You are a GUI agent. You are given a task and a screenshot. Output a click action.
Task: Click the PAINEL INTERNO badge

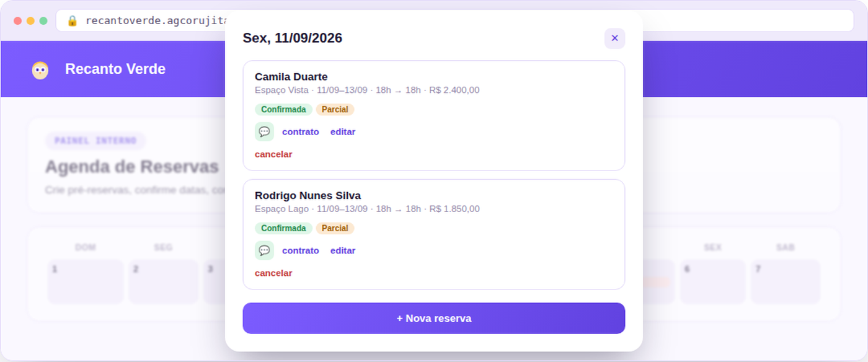tap(95, 141)
